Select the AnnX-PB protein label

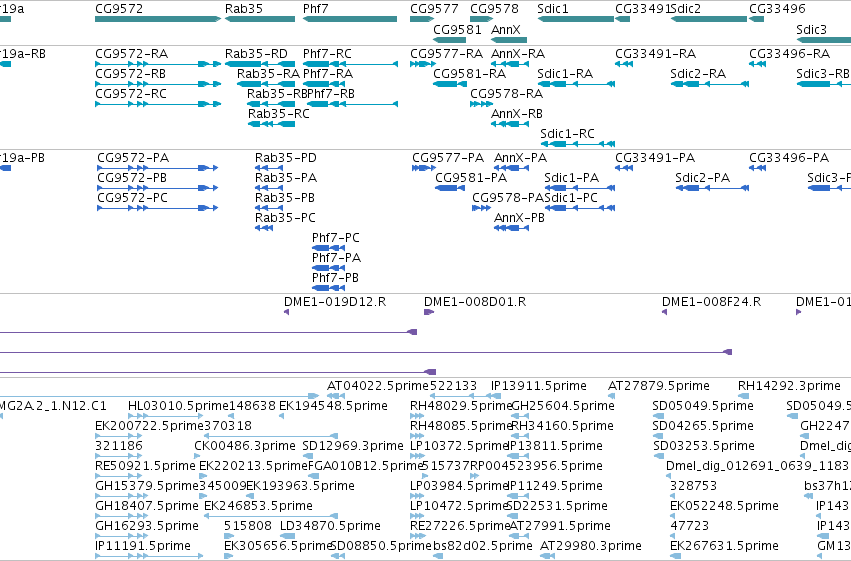coord(519,218)
